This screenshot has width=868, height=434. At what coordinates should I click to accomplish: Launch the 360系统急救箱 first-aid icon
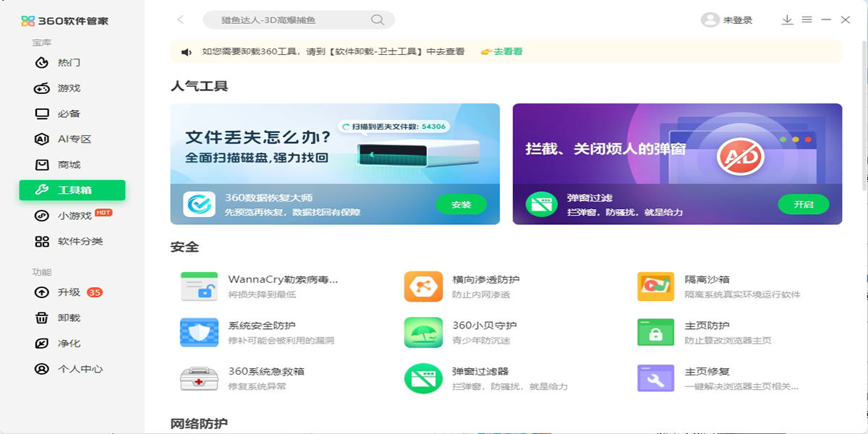coord(199,378)
